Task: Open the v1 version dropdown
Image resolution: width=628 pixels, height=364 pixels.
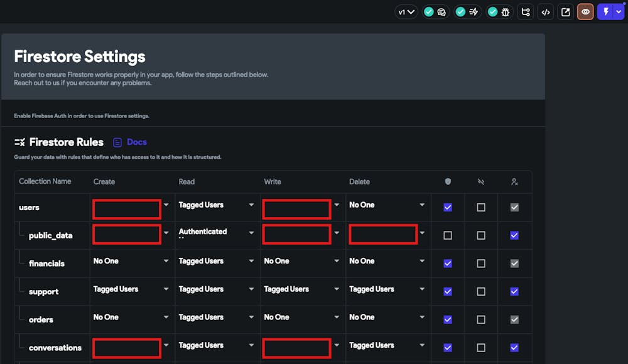Action: (x=406, y=12)
